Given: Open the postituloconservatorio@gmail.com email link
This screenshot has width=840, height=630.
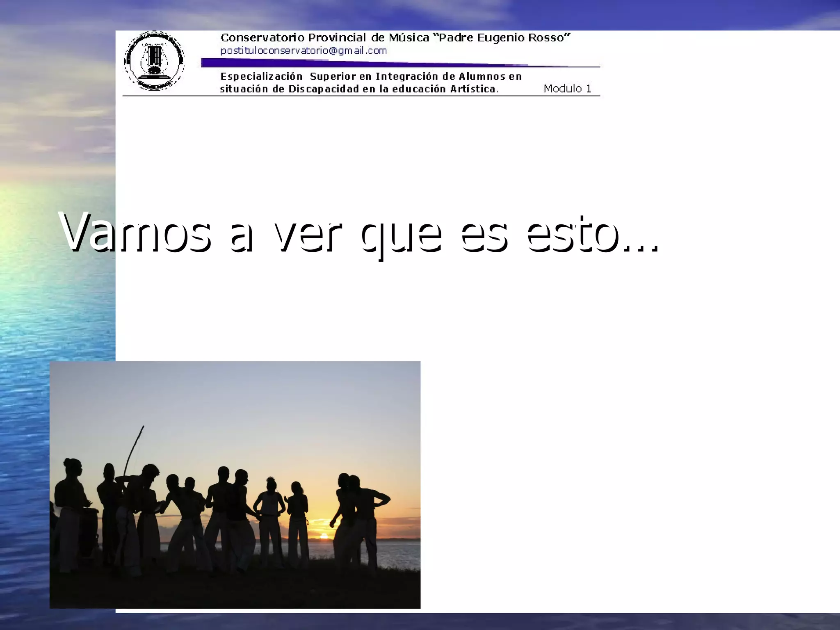Looking at the screenshot, I should [304, 51].
